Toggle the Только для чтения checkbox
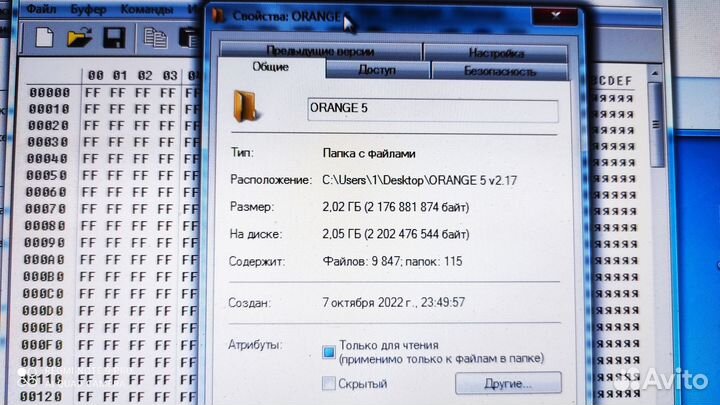This screenshot has height=405, width=720. click(x=328, y=352)
